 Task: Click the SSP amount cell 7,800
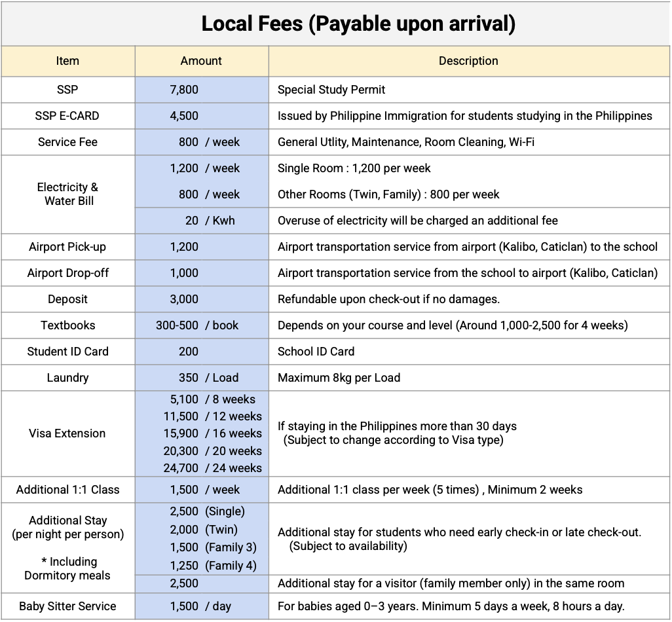pos(202,90)
